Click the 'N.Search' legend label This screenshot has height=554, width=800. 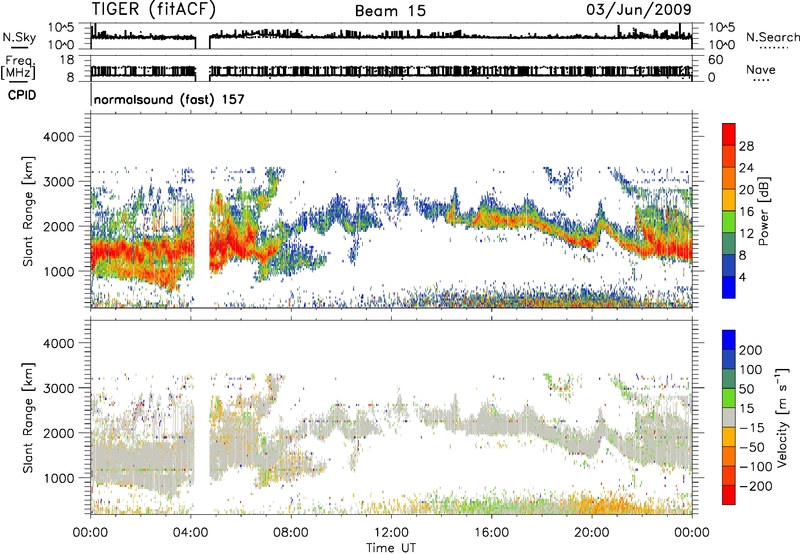(x=772, y=37)
